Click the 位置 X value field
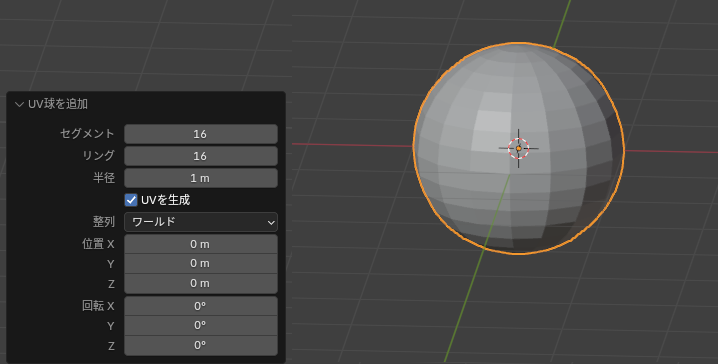The height and width of the screenshot is (364, 718). pos(201,244)
